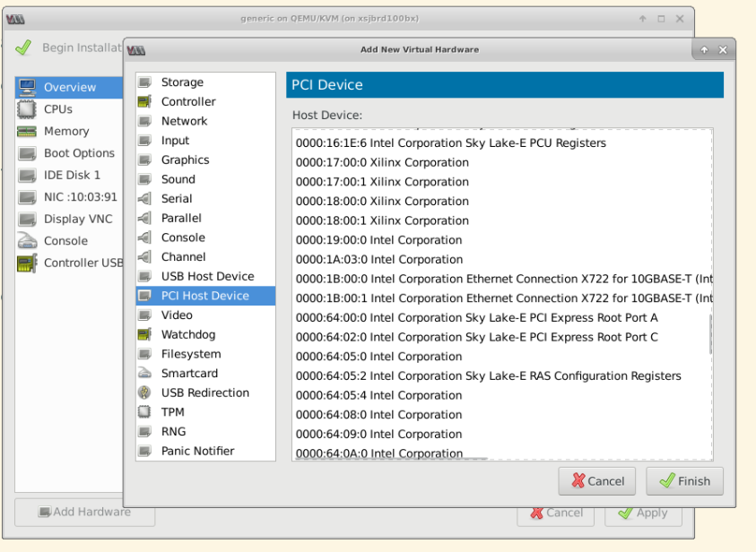
Task: Choose the Video hardware type
Action: [x=177, y=315]
